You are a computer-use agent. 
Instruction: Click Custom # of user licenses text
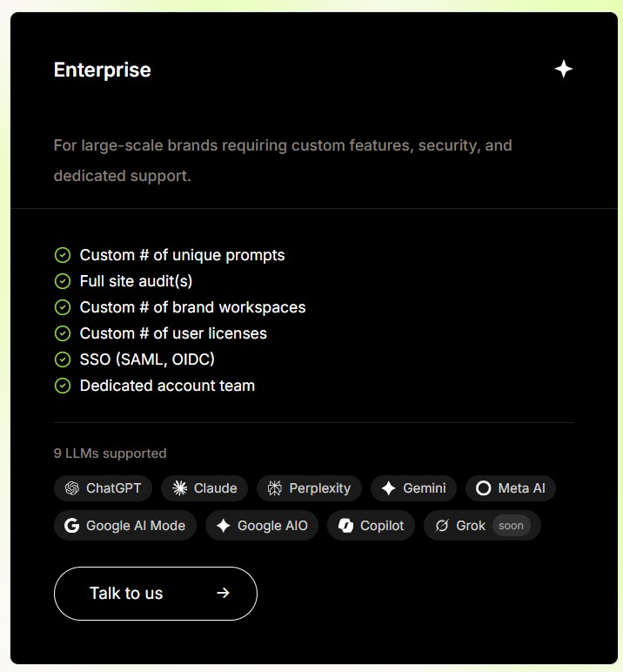pos(173,333)
